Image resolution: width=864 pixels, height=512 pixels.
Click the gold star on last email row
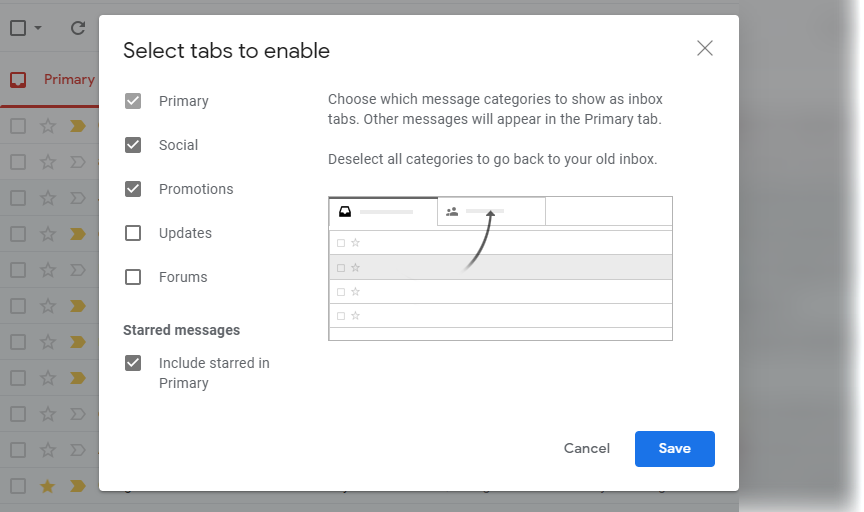pyautogui.click(x=48, y=486)
